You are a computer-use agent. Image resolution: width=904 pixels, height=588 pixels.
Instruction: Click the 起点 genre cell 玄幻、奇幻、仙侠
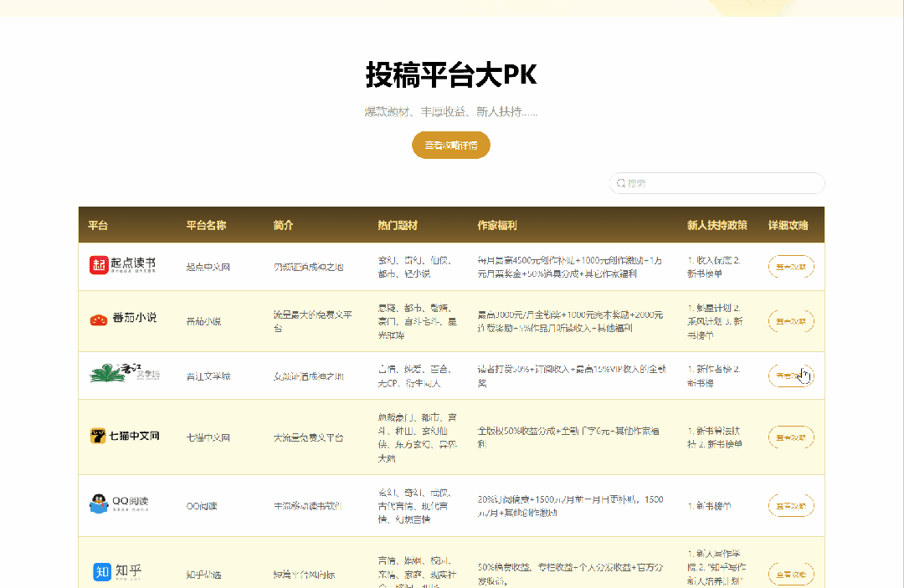[x=414, y=267]
